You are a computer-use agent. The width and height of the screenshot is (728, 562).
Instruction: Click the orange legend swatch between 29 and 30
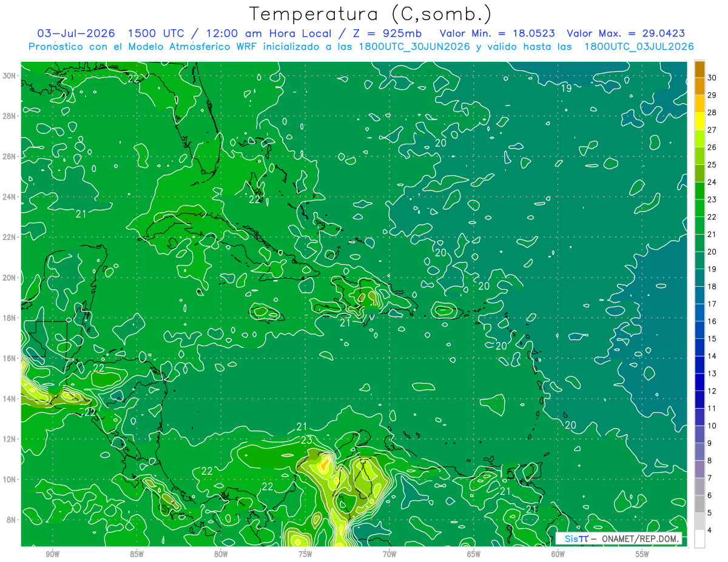click(x=699, y=86)
